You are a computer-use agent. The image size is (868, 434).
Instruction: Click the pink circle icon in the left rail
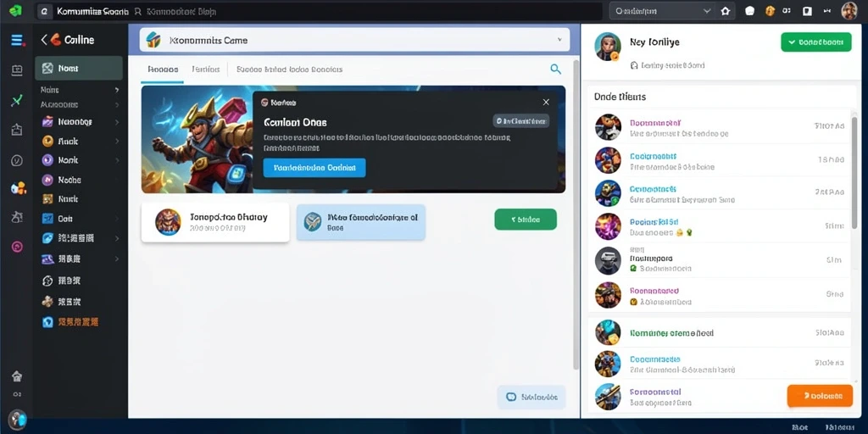click(17, 247)
